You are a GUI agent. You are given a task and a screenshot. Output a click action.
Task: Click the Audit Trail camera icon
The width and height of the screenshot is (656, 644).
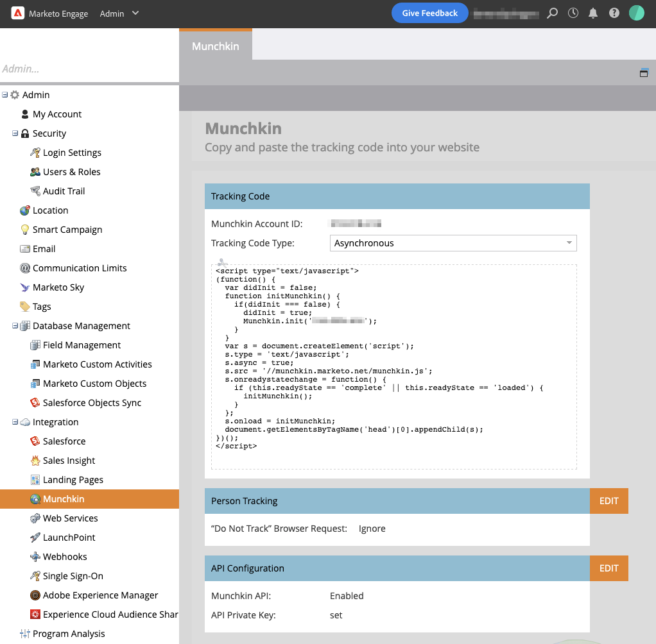point(35,191)
